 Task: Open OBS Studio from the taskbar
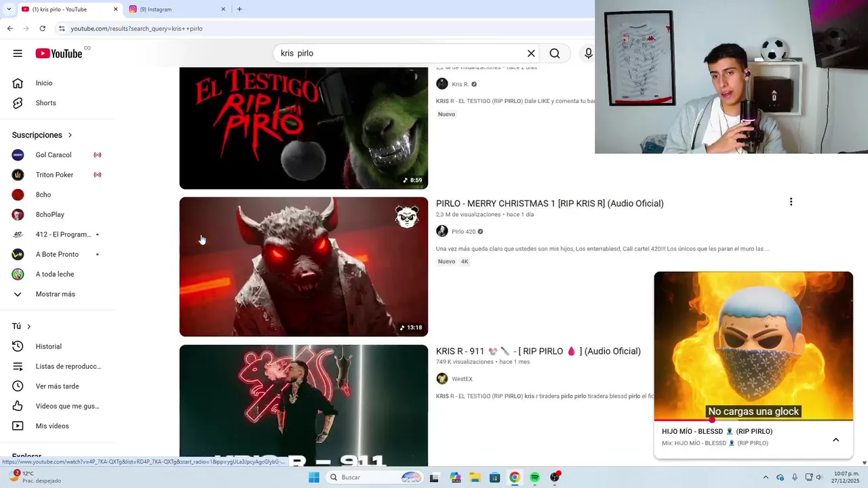click(555, 477)
